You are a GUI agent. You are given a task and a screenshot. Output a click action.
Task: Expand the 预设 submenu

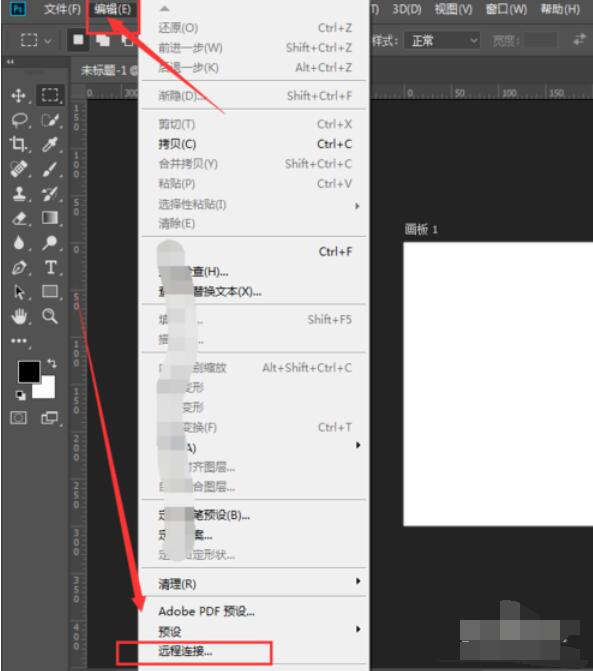[358, 629]
